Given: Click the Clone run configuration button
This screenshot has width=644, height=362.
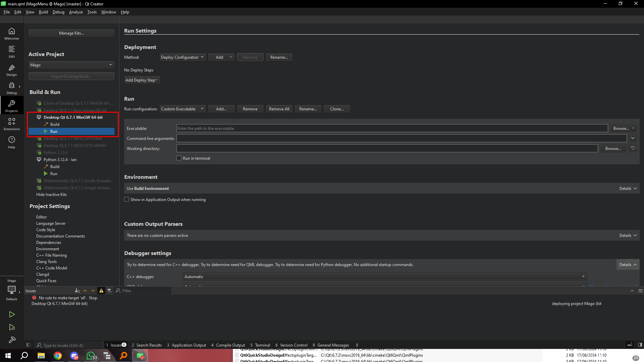Looking at the screenshot, I should 337,109.
